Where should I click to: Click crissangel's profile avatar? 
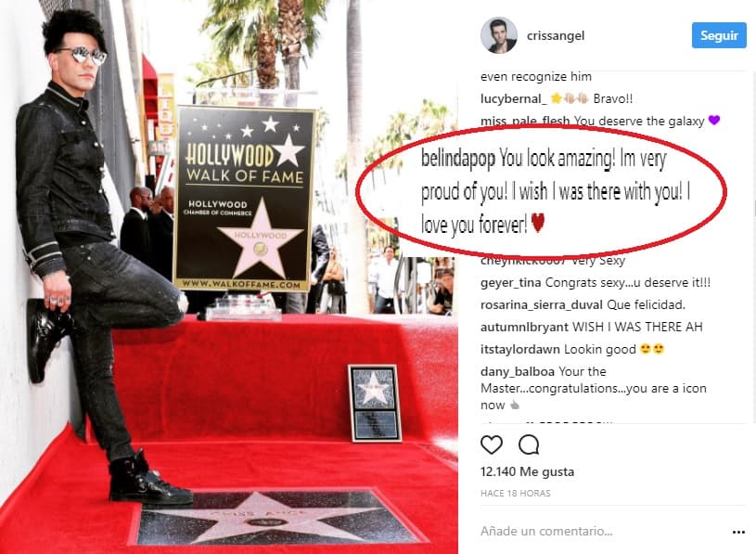tap(498, 35)
